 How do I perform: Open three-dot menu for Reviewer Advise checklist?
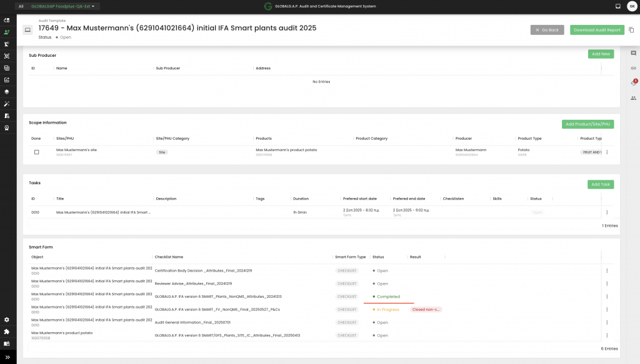tap(606, 283)
